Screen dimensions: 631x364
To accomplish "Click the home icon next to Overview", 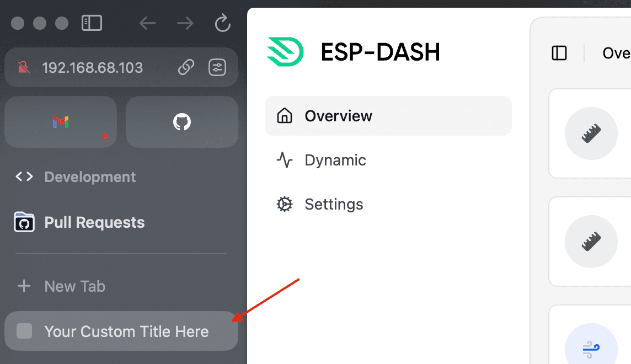I will point(285,115).
